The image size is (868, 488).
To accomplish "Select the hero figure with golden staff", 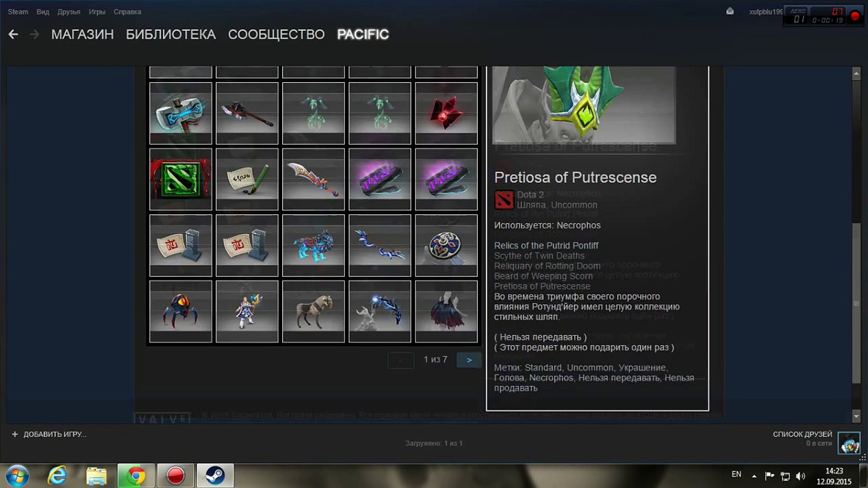I will click(x=247, y=311).
